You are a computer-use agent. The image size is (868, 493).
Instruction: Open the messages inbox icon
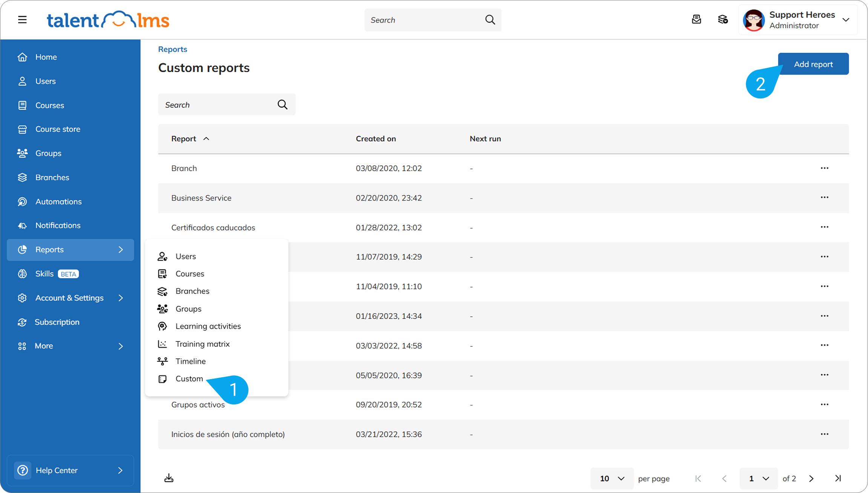coord(696,20)
